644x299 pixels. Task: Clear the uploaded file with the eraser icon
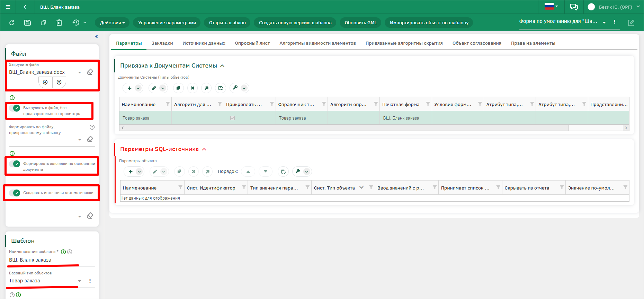pos(90,72)
